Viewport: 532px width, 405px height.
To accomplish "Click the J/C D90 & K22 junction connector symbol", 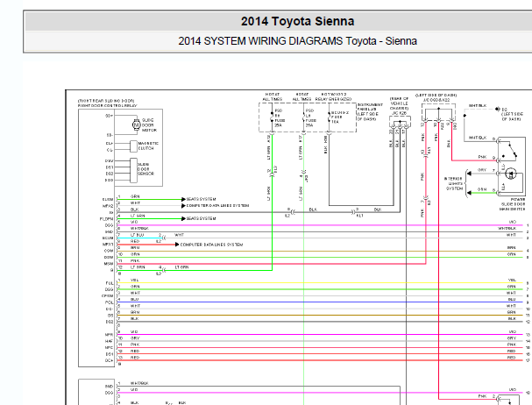I will coord(438,113).
